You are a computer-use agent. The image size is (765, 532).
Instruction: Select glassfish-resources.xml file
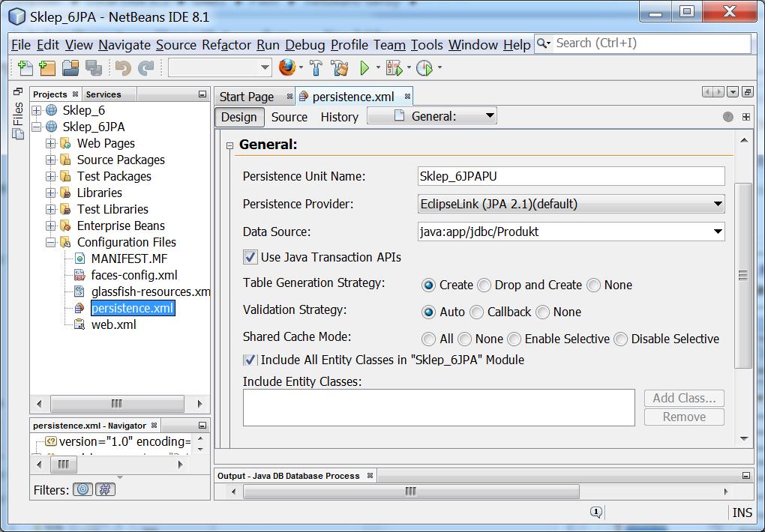(x=150, y=291)
